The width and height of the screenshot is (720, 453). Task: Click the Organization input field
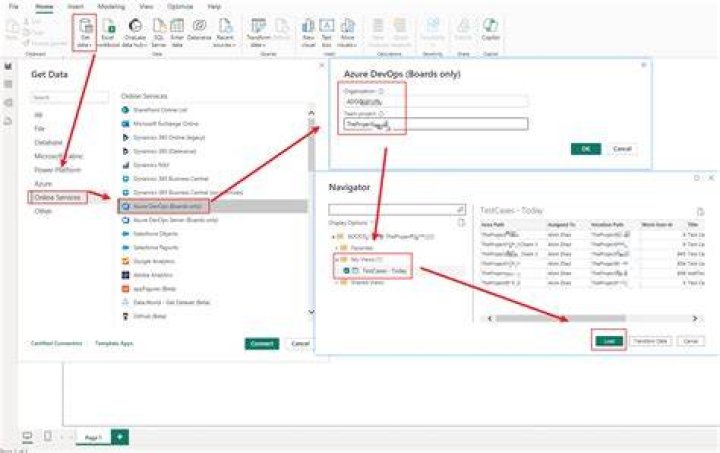click(x=436, y=101)
